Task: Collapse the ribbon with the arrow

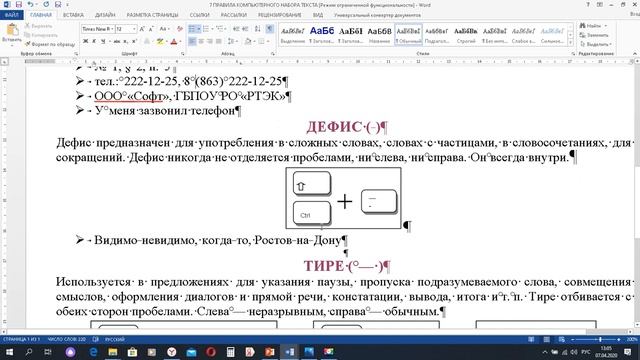Action: 635,53
